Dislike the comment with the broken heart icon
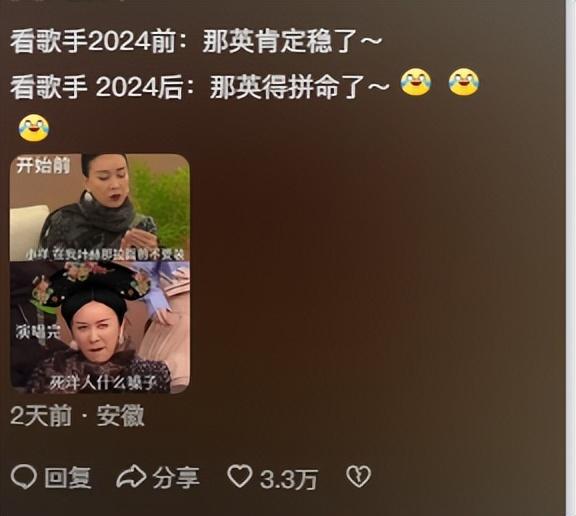 click(358, 477)
